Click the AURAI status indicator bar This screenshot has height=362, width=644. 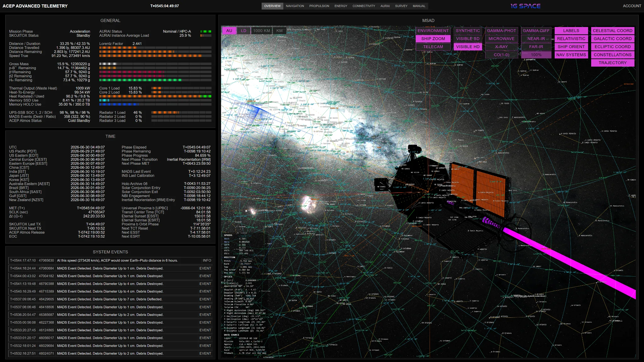206,31
